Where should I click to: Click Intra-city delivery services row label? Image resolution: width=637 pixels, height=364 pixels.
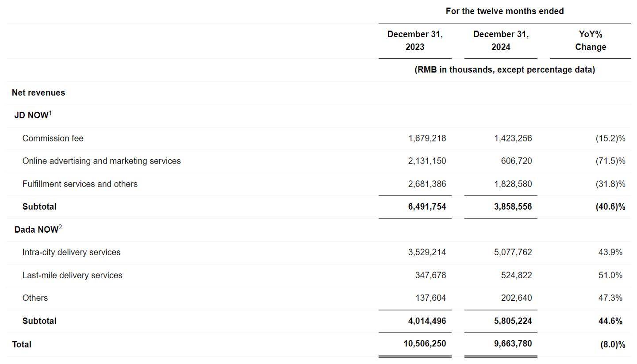tap(71, 252)
